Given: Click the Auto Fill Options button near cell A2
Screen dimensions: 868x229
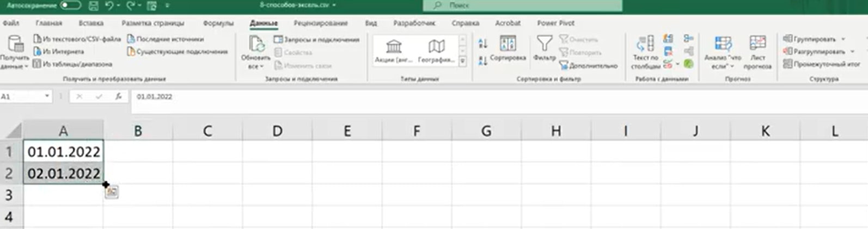Looking at the screenshot, I should 112,191.
